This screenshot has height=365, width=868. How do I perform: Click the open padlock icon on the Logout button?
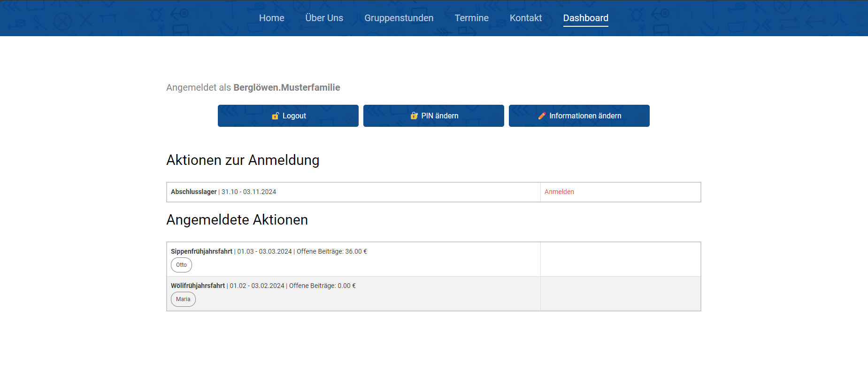276,116
